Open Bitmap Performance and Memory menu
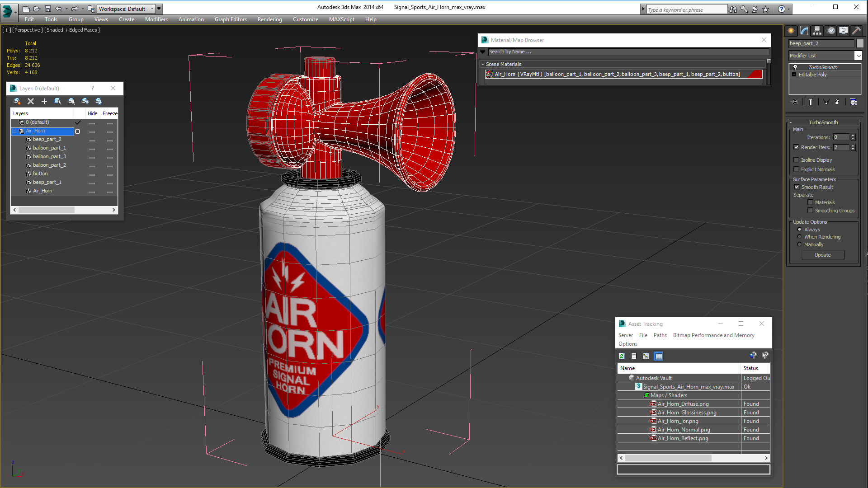Image resolution: width=868 pixels, height=488 pixels. (x=713, y=335)
